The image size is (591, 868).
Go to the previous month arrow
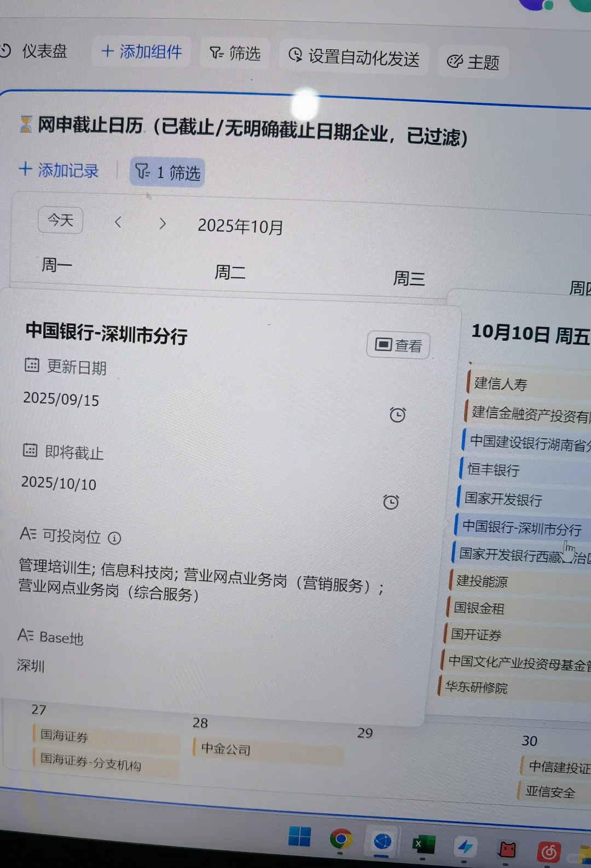pos(118,222)
